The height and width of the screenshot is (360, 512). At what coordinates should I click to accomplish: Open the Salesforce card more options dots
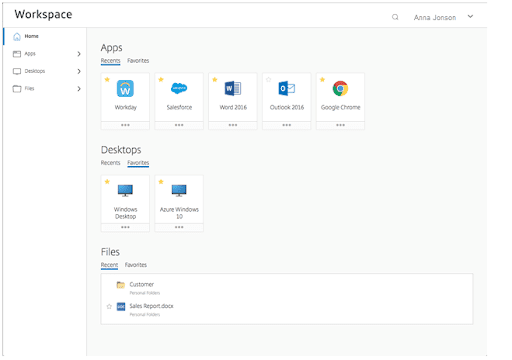tap(179, 125)
